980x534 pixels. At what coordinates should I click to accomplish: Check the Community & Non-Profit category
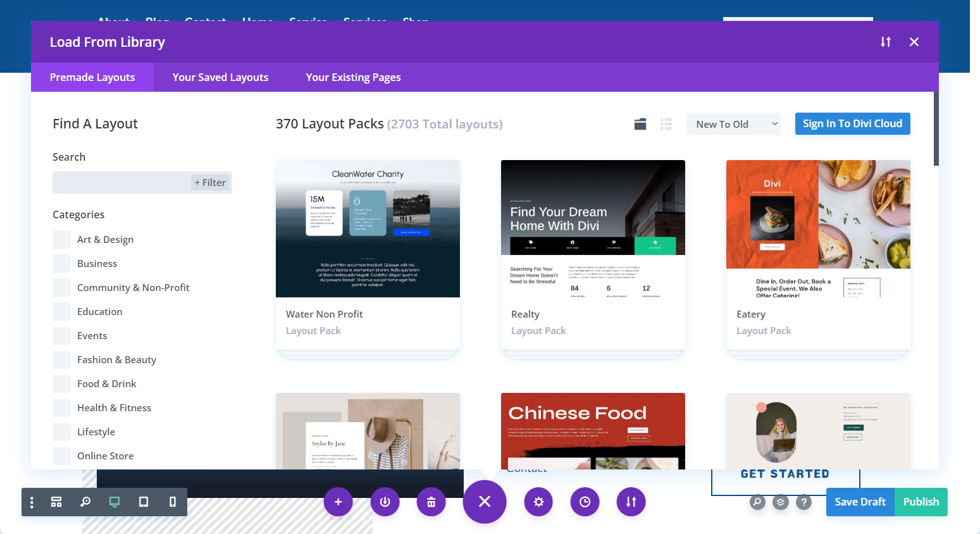pyautogui.click(x=62, y=288)
